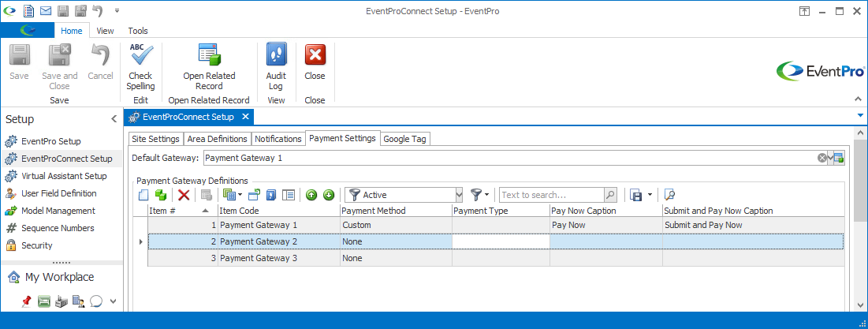
Task: Click the Save ribbon button
Action: click(x=20, y=62)
